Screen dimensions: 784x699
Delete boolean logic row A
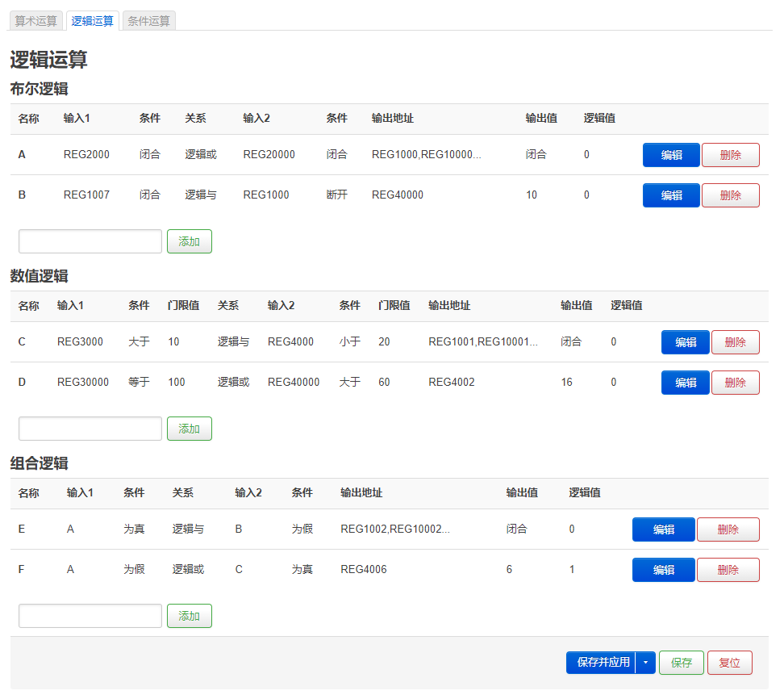pos(731,155)
